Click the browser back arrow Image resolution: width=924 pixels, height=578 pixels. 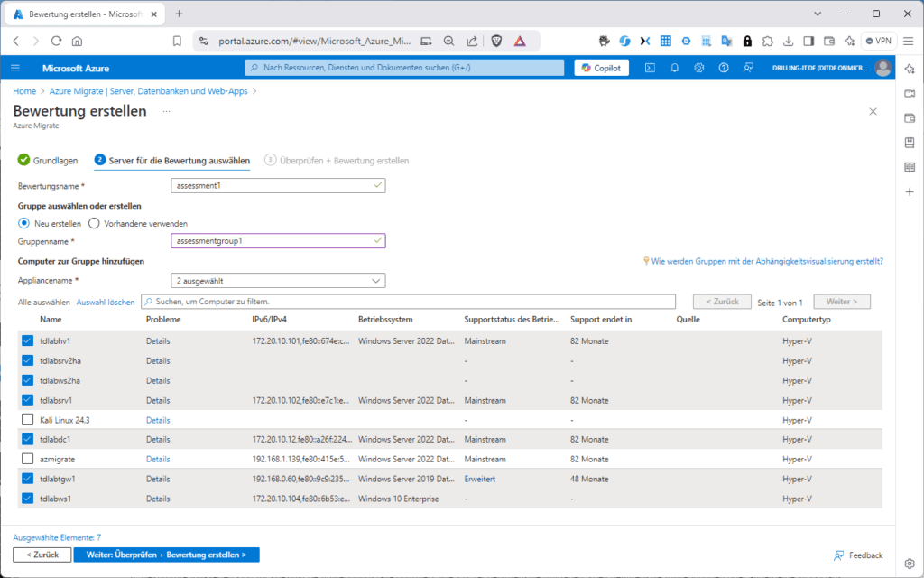(x=16, y=41)
